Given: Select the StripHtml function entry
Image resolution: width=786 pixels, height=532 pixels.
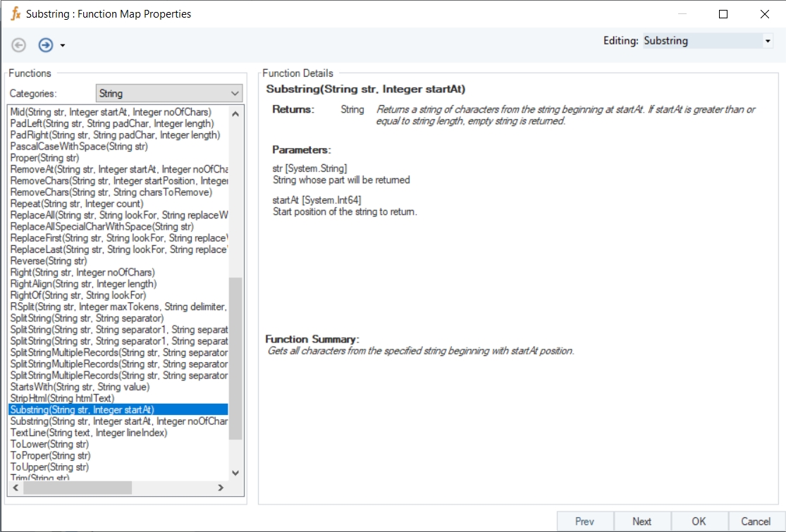Looking at the screenshot, I should coord(62,398).
